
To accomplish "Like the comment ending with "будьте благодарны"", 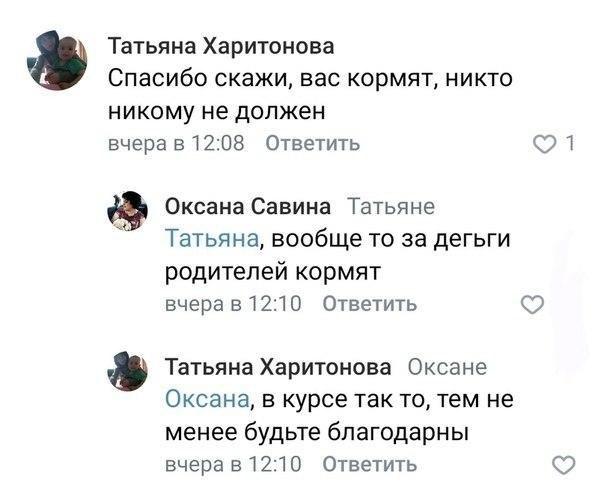I will [564, 464].
